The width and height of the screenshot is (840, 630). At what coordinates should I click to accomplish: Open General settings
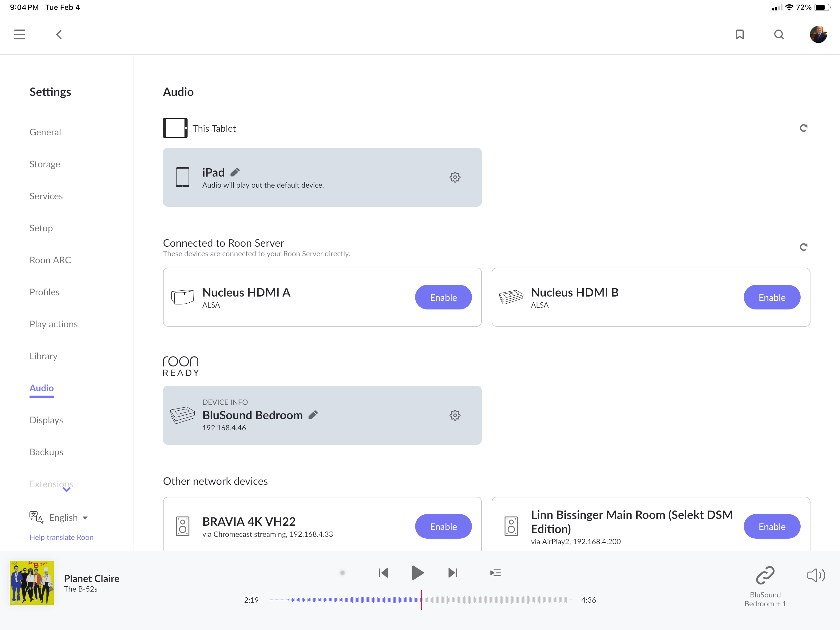(45, 132)
